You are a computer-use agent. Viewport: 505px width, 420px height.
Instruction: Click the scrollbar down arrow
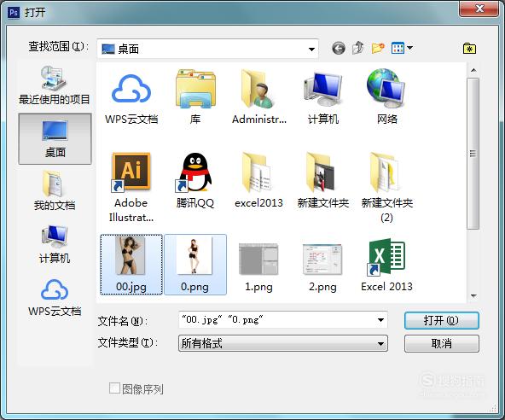coord(473,295)
